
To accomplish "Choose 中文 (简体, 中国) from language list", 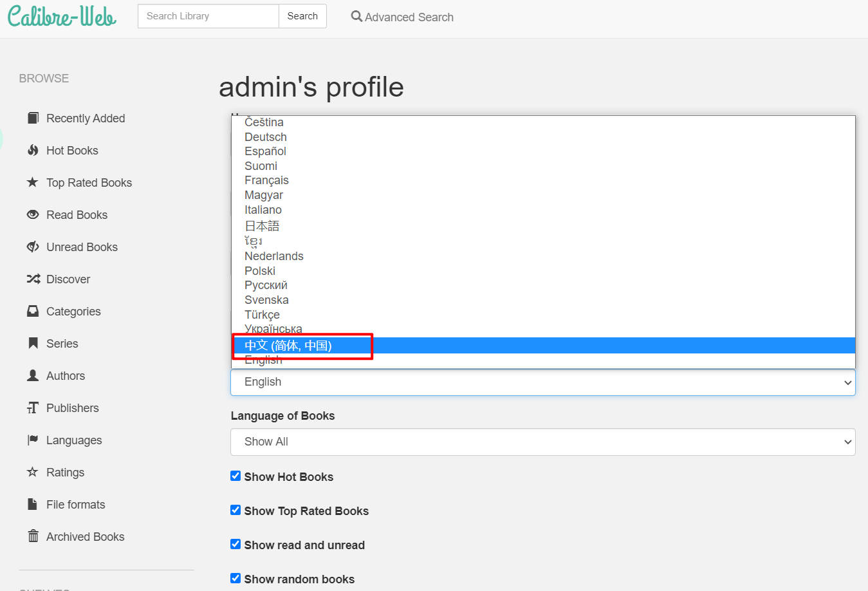I will coord(288,346).
